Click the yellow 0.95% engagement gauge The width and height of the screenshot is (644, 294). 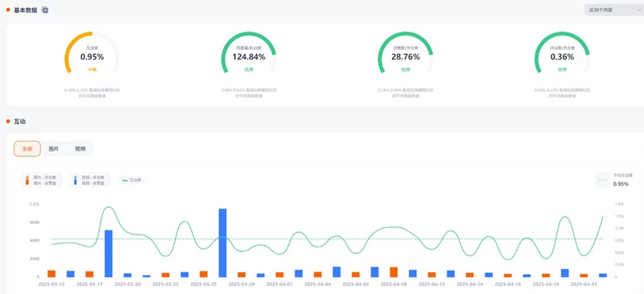coord(92,53)
